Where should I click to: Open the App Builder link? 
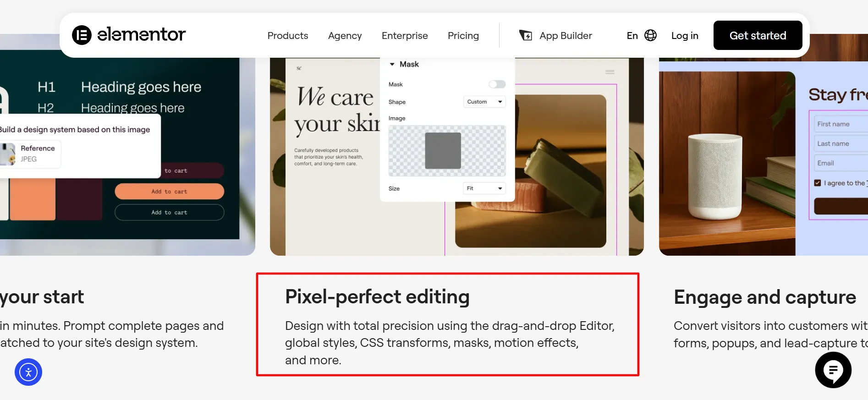coord(566,36)
